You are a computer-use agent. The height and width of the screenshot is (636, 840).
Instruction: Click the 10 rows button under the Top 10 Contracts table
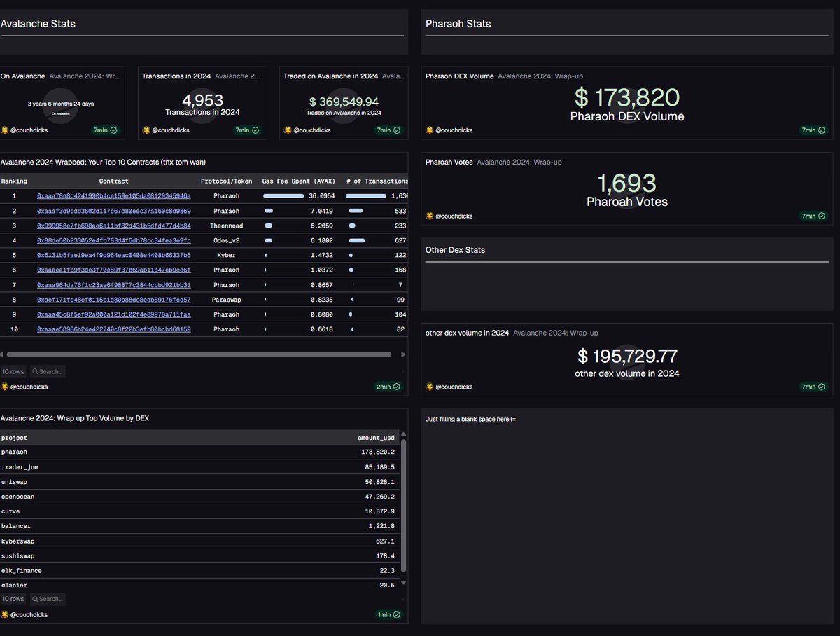tap(13, 371)
